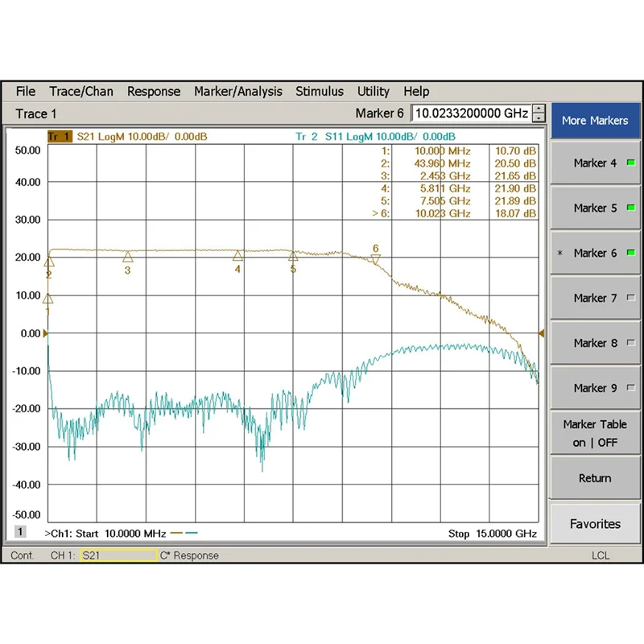Viewport: 644px width, 644px height.
Task: Click marker readout row 2: 43.960 MHz
Action: [x=458, y=163]
